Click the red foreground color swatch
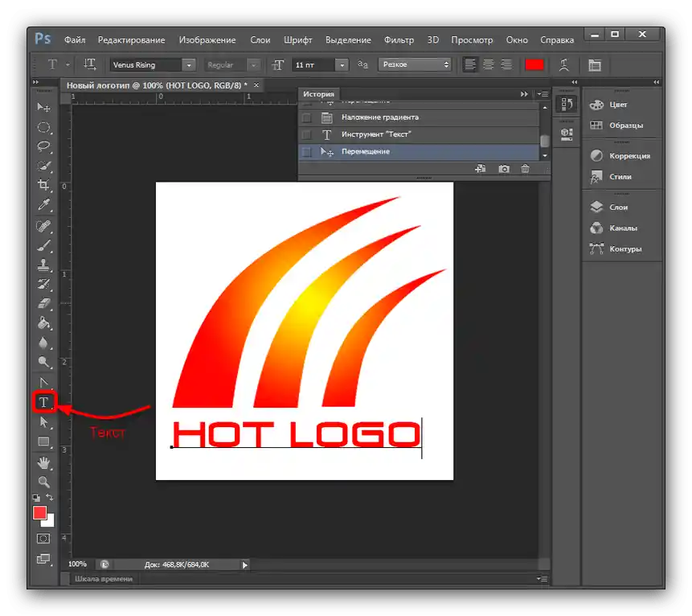 coord(39,512)
